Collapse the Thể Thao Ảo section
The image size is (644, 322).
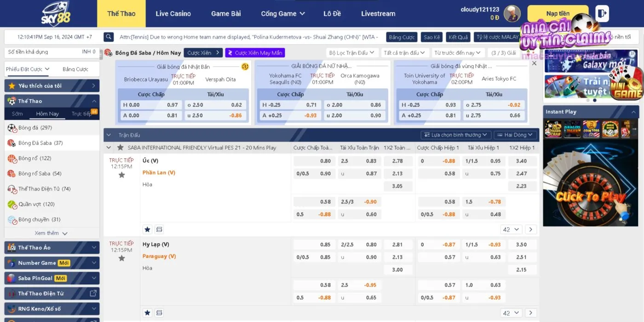[x=94, y=247]
